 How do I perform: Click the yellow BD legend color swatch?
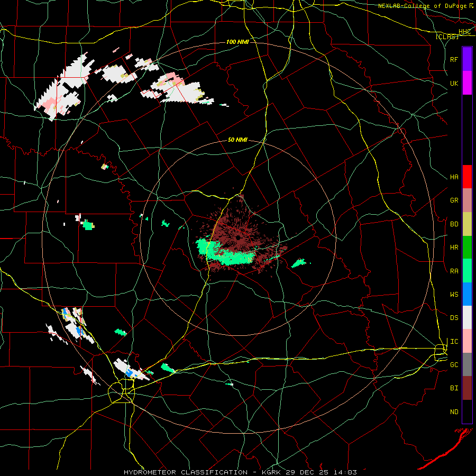467,224
